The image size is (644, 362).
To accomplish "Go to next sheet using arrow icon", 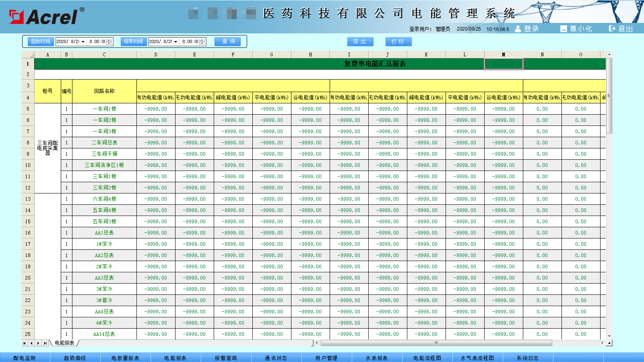I will 38,343.
